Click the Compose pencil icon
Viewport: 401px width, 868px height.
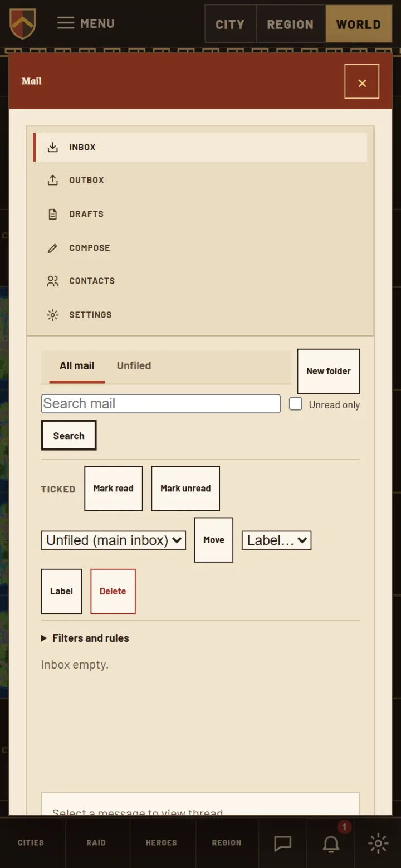click(52, 248)
